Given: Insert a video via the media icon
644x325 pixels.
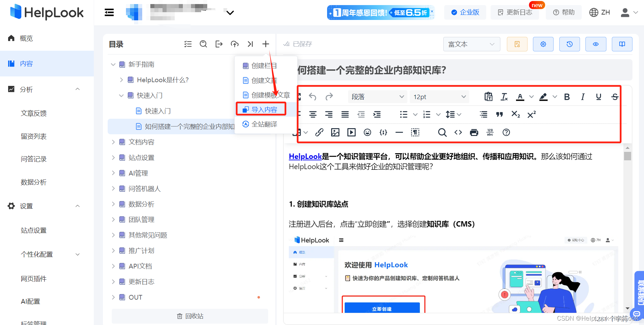Looking at the screenshot, I should [351, 132].
